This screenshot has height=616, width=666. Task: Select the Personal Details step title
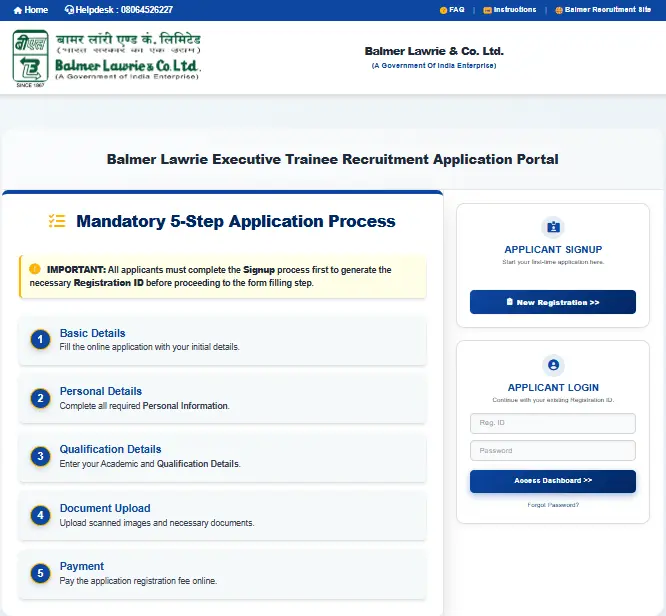click(101, 391)
